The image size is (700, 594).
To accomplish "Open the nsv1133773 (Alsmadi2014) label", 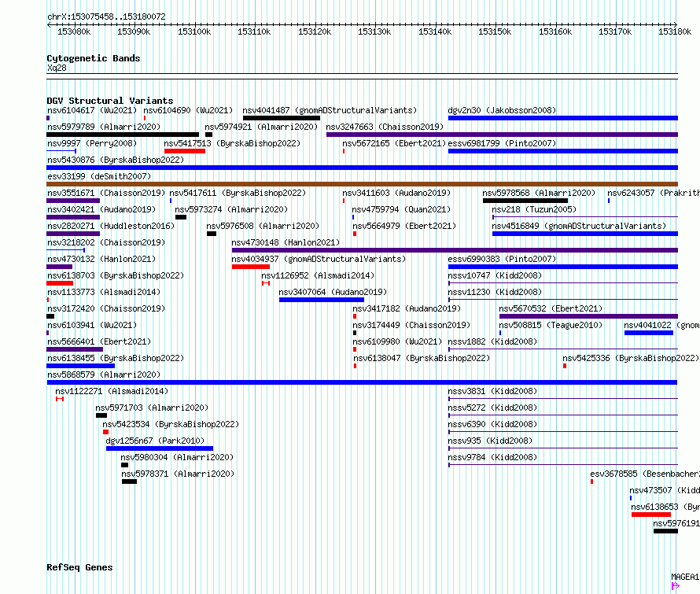I will coord(104,292).
